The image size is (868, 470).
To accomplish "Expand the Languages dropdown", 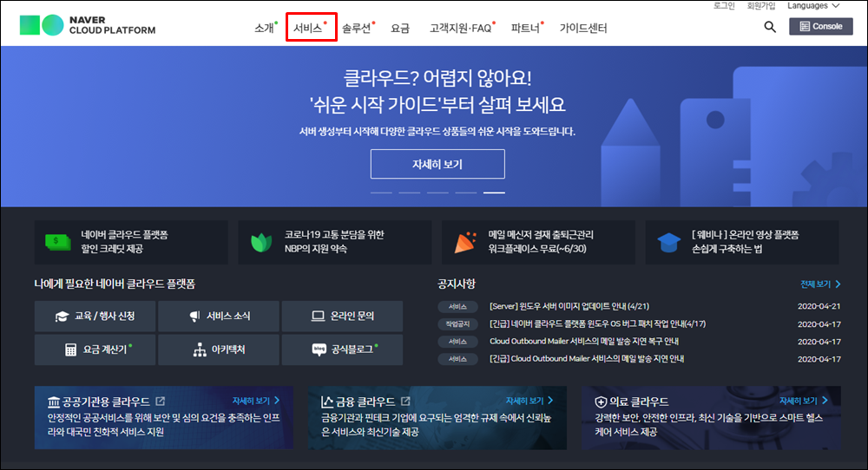I will [x=813, y=5].
